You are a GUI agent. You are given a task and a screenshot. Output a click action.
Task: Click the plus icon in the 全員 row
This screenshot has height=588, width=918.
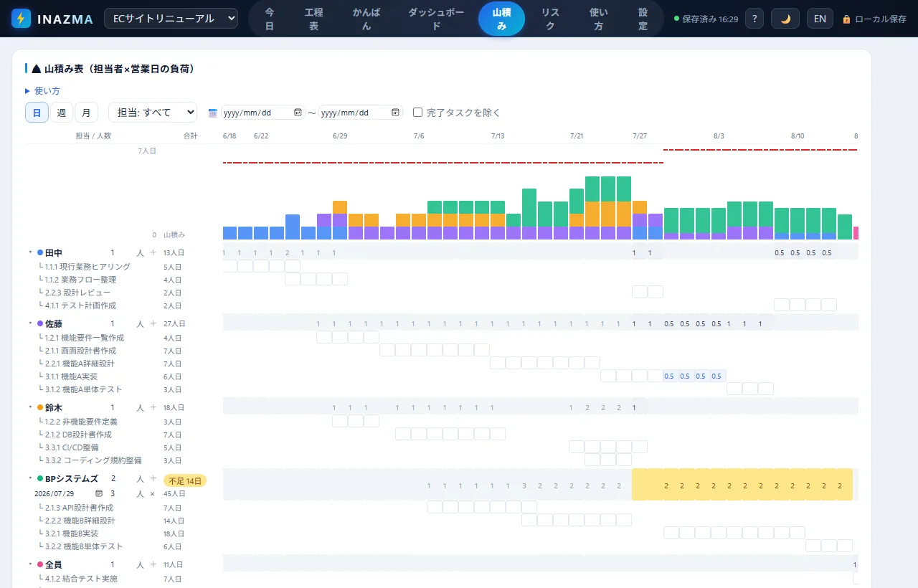tap(153, 565)
